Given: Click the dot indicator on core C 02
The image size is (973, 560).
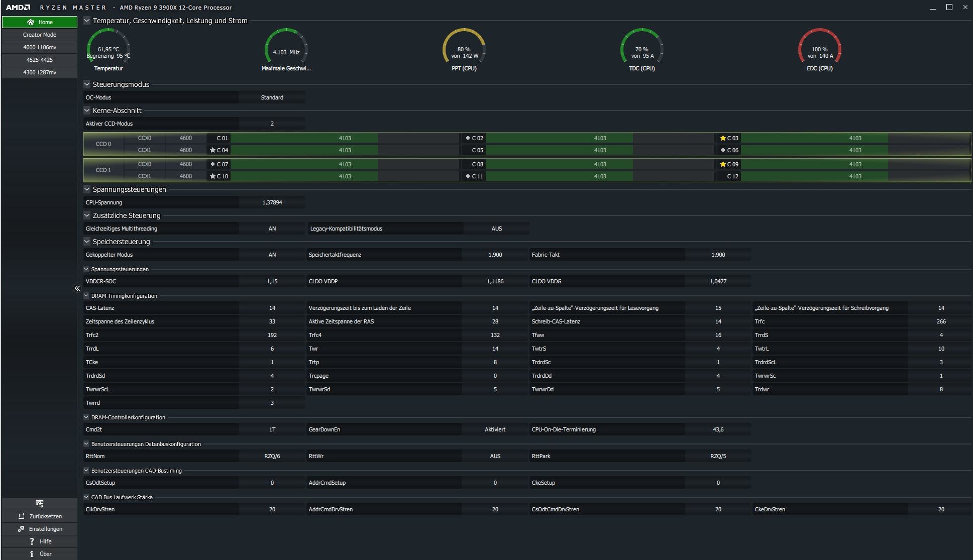Looking at the screenshot, I should point(468,138).
